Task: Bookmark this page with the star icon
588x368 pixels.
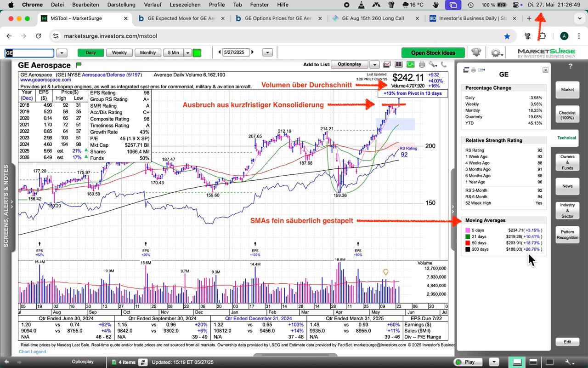Action: pyautogui.click(x=507, y=36)
